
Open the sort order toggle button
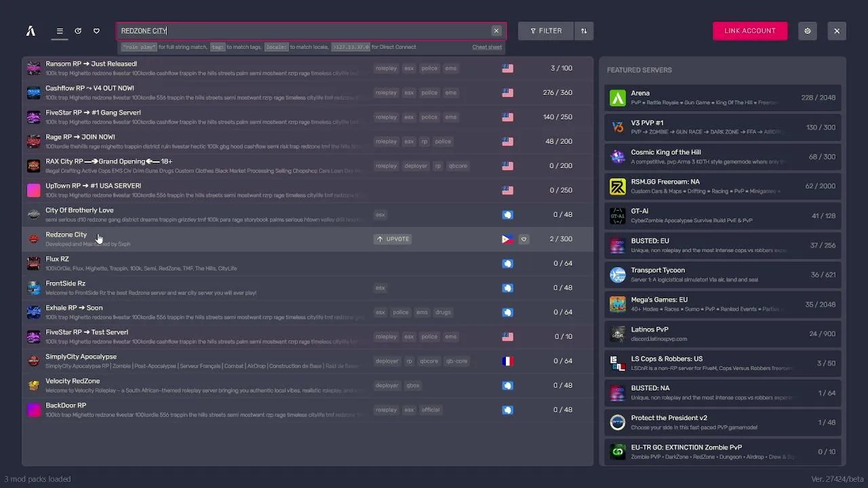pos(584,30)
